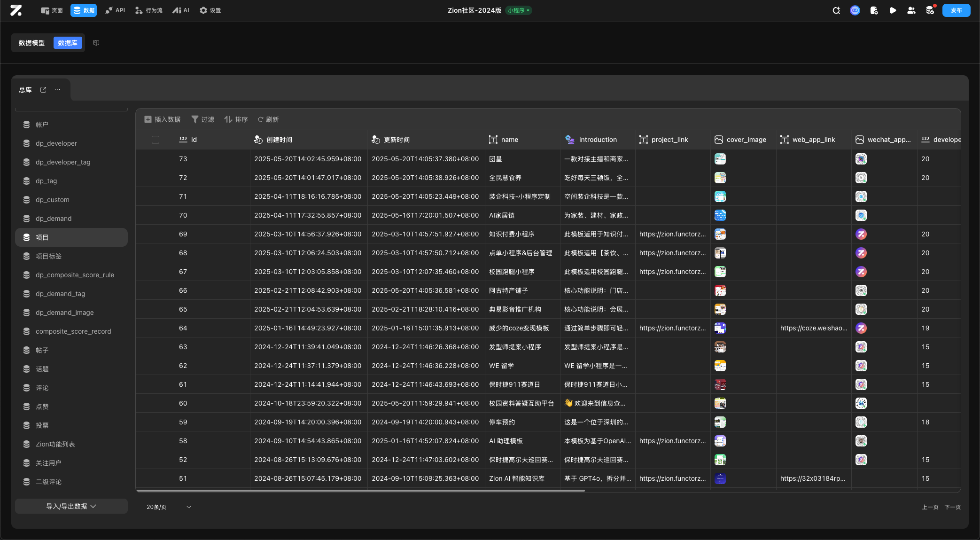Open the 总库 more options ellipsis
This screenshot has height=540, width=980.
(57, 90)
